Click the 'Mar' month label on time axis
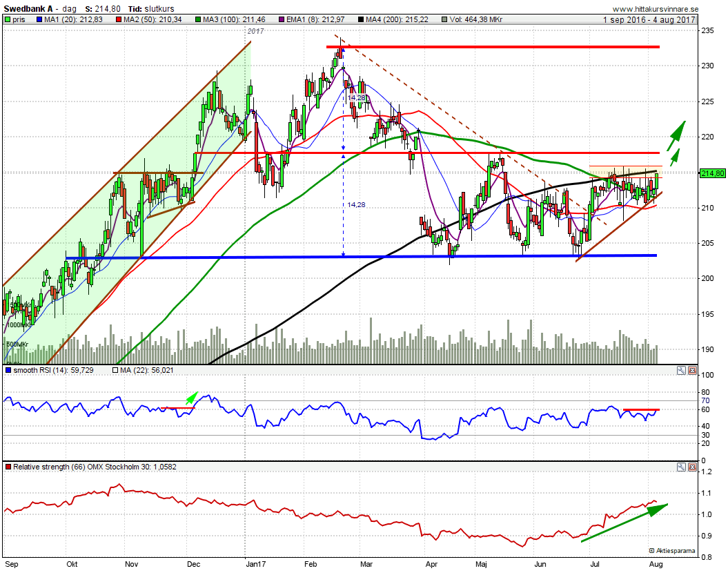Viewport: 728px width, 573px height. 366,565
